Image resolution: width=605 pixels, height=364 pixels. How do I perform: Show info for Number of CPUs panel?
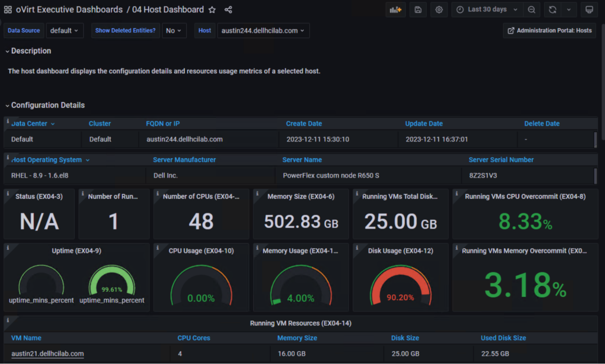tap(157, 193)
